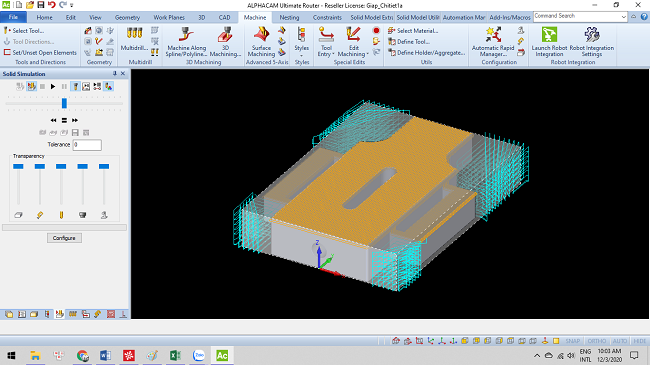Fast-forward the simulation
Screen dimensions: 650x365
click(x=75, y=120)
